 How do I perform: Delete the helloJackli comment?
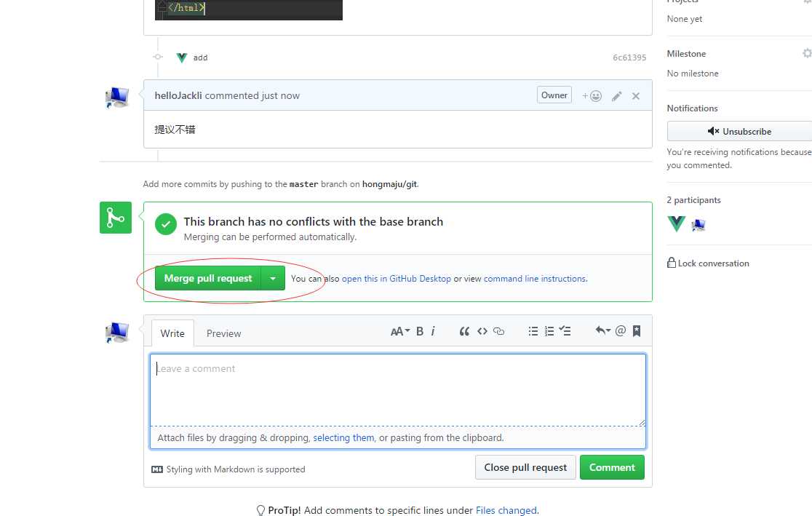tap(636, 96)
